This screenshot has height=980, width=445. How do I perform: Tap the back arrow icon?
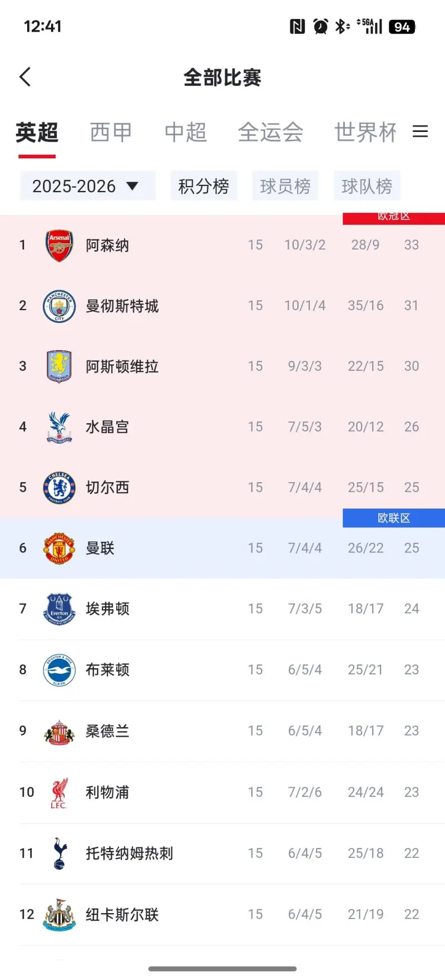tap(25, 77)
